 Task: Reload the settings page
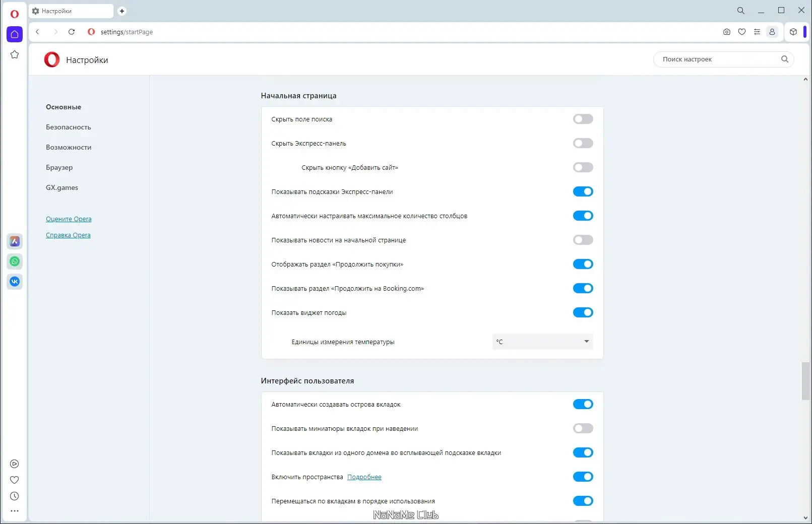click(72, 32)
